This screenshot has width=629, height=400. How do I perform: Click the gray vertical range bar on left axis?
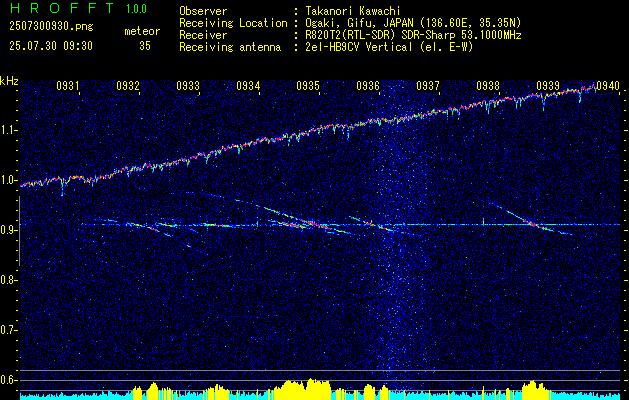tap(19, 231)
